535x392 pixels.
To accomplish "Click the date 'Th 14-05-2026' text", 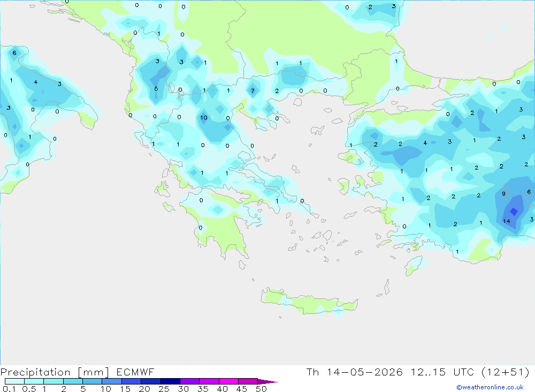I will 354,372.
